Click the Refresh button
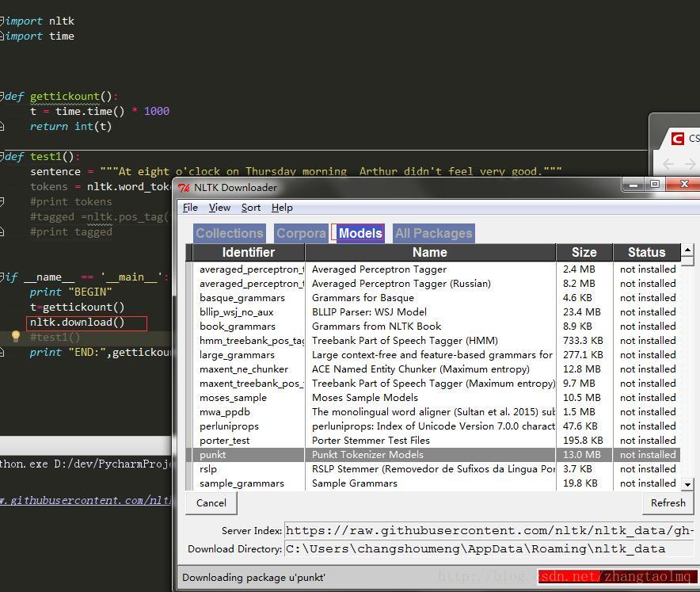The height and width of the screenshot is (592, 700). (x=668, y=503)
